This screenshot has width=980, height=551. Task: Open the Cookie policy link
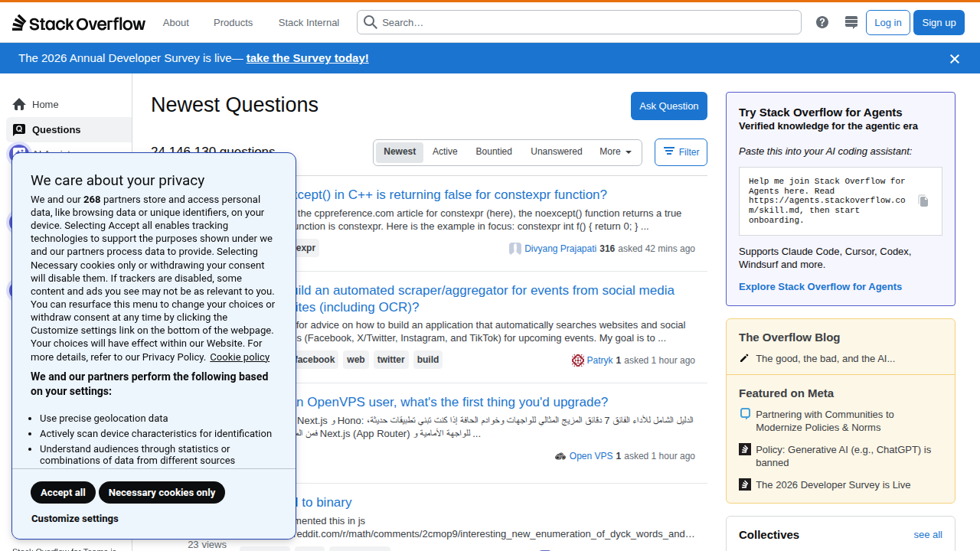coord(240,357)
